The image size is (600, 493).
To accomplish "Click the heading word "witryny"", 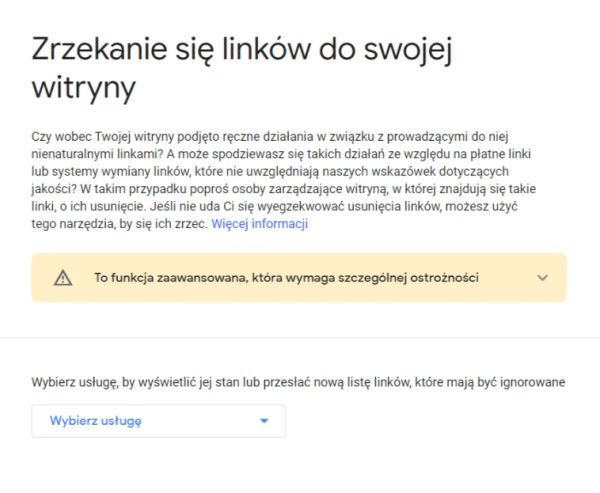I will (x=84, y=89).
